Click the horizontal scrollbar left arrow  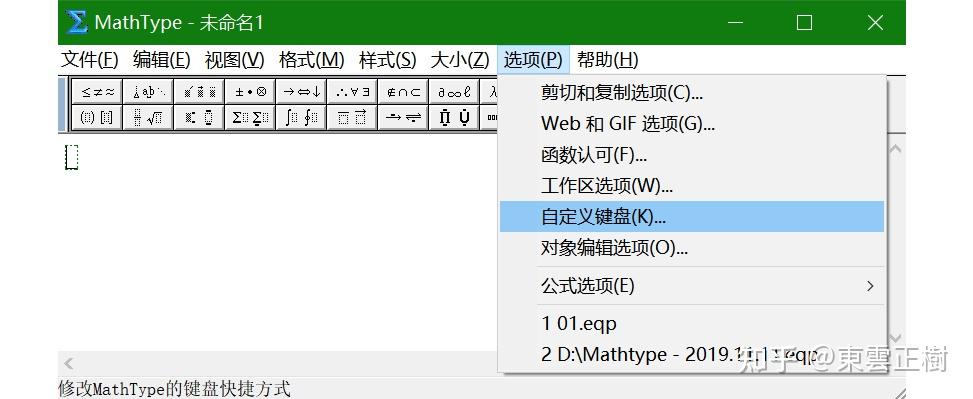69,364
